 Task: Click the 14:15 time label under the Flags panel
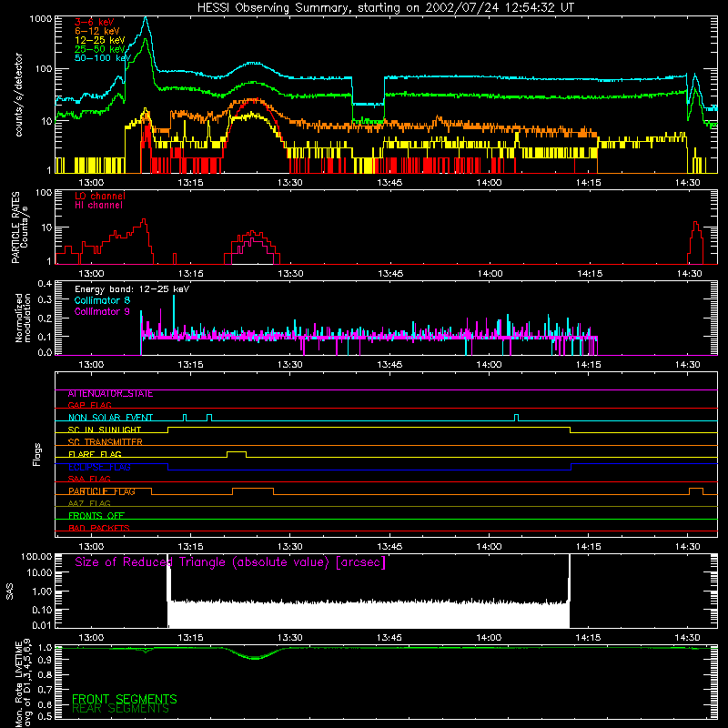[588, 547]
